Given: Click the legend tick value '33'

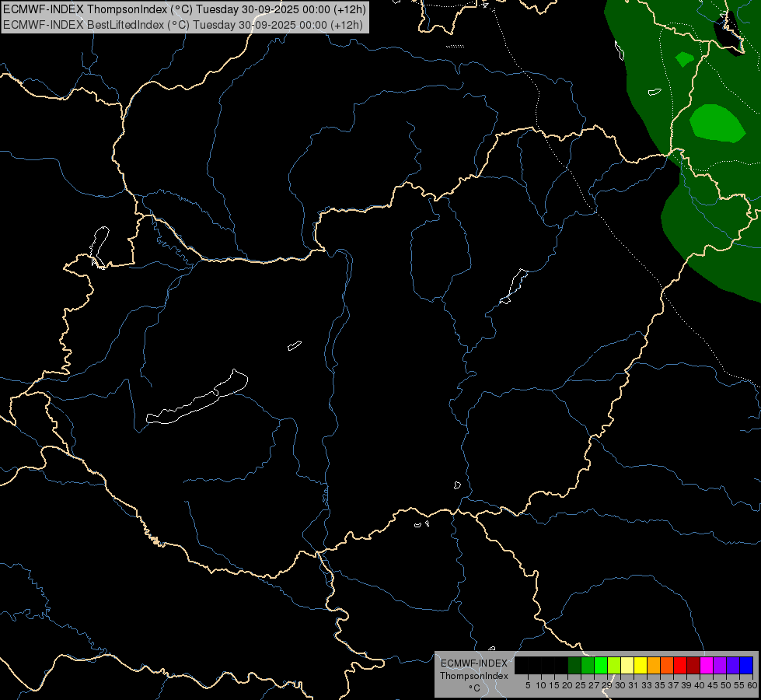Looking at the screenshot, I should [x=647, y=685].
